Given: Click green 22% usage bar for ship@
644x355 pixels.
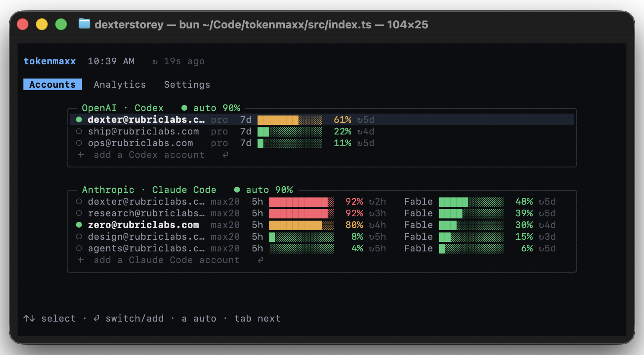Looking at the screenshot, I should coord(290,132).
